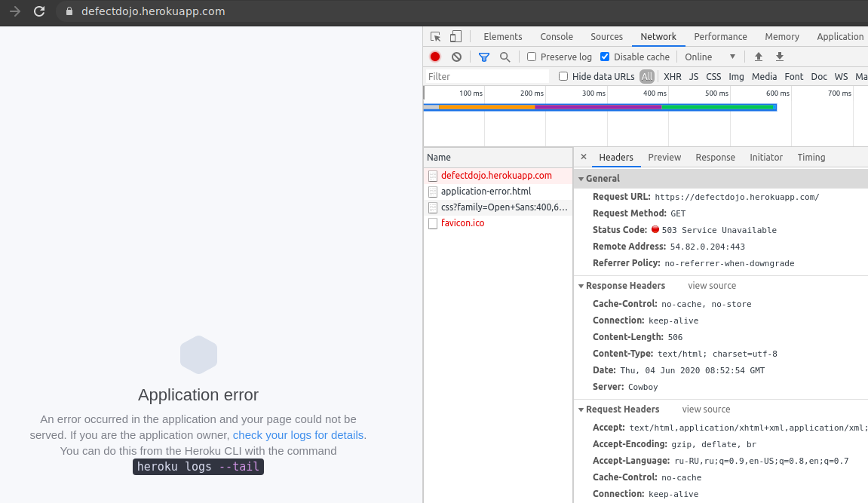Image resolution: width=868 pixels, height=503 pixels.
Task: Check the Hide data URLs option
Action: coord(563,76)
